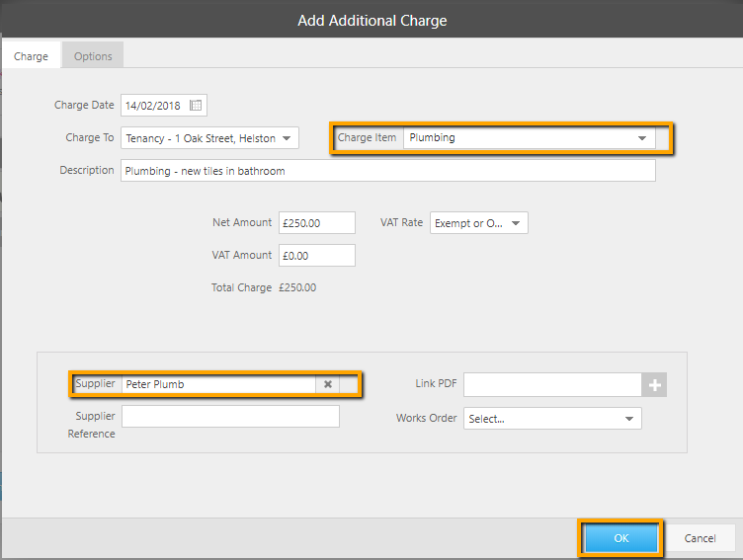743x560 pixels.
Task: Click the Works Order label
Action: pyautogui.click(x=427, y=418)
